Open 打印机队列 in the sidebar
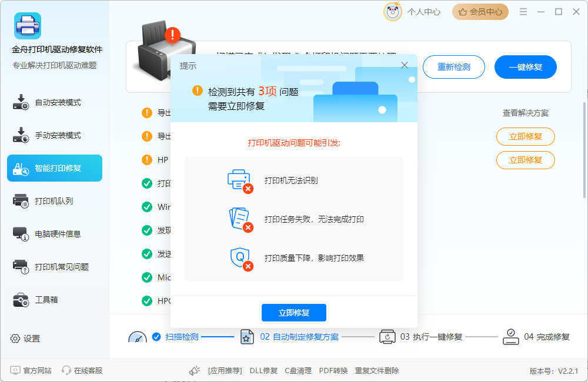The width and height of the screenshot is (588, 382). [x=55, y=201]
